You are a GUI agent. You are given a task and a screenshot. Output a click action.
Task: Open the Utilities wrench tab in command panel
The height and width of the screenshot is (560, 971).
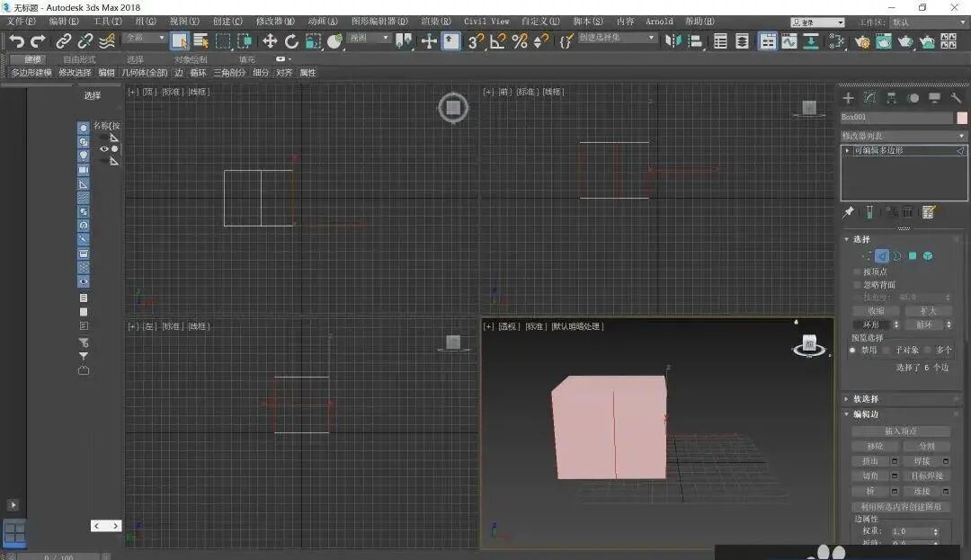[956, 98]
